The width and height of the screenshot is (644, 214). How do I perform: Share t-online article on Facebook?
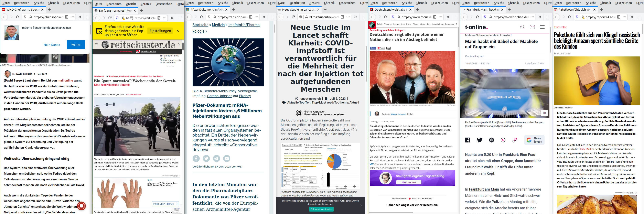pyautogui.click(x=468, y=140)
